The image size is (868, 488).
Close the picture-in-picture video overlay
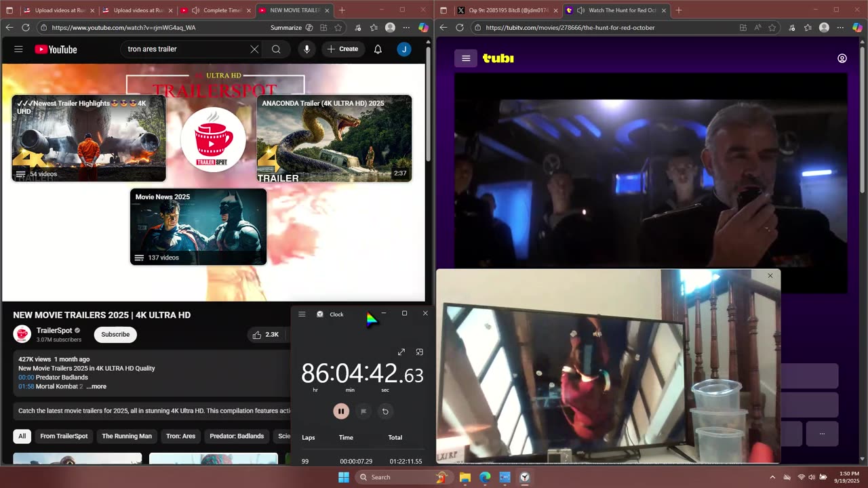[x=770, y=276]
